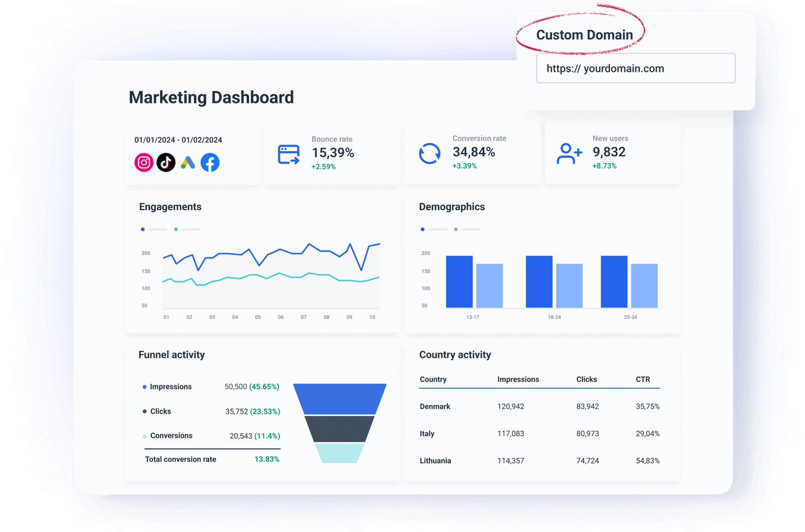Toggle the blue Engagements series
The image size is (805, 532).
point(143,229)
